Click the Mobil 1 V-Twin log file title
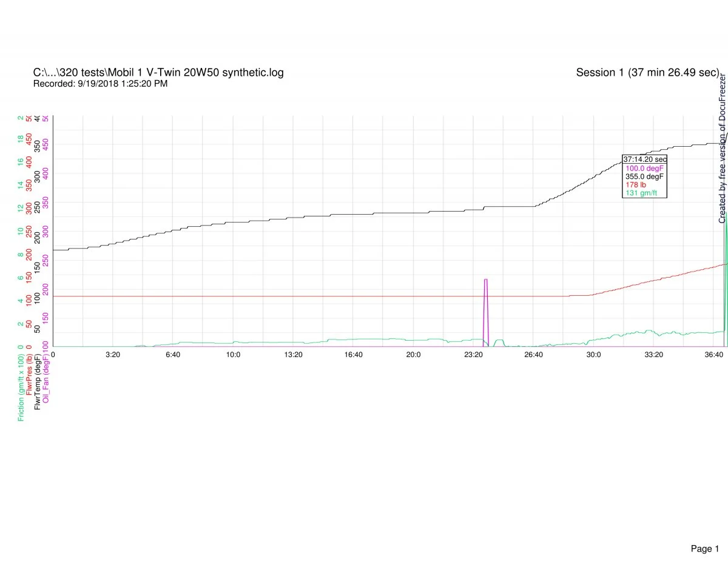Image resolution: width=728 pixels, height=562 pixels. (158, 73)
